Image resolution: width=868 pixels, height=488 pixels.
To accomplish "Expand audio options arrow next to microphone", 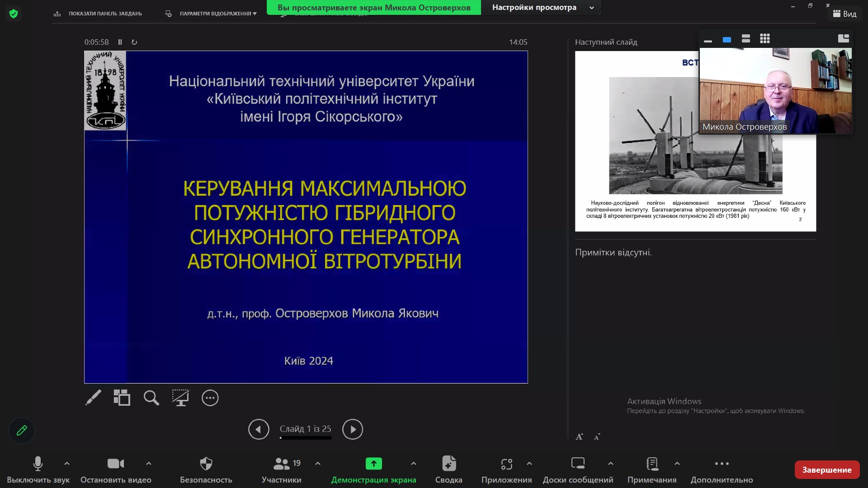I will point(67,463).
